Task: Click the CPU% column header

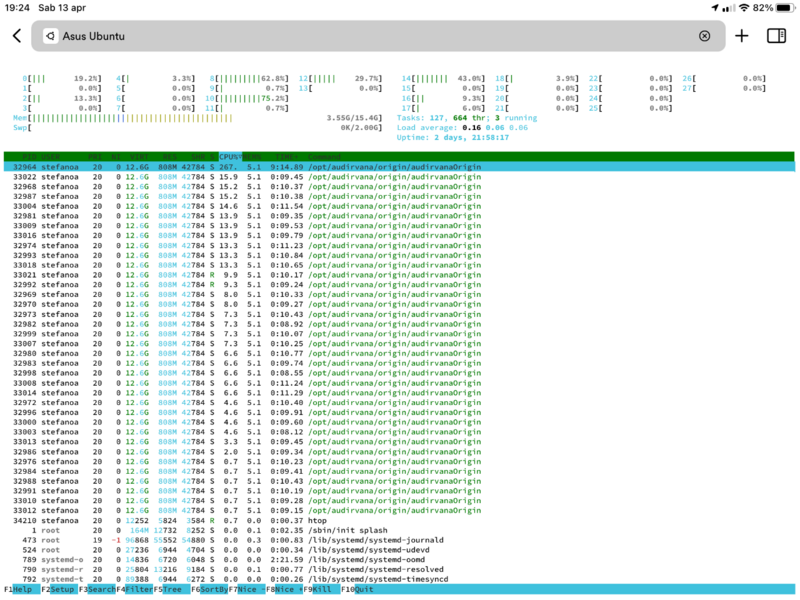Action: click(x=231, y=157)
